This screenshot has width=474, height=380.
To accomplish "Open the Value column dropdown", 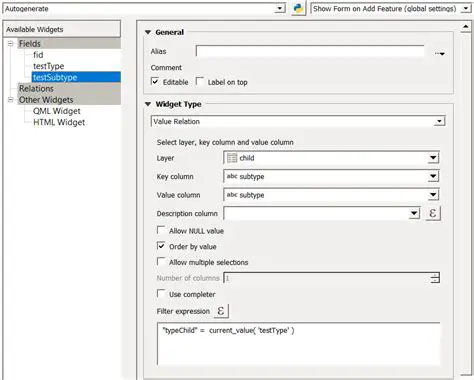I will pyautogui.click(x=331, y=195).
